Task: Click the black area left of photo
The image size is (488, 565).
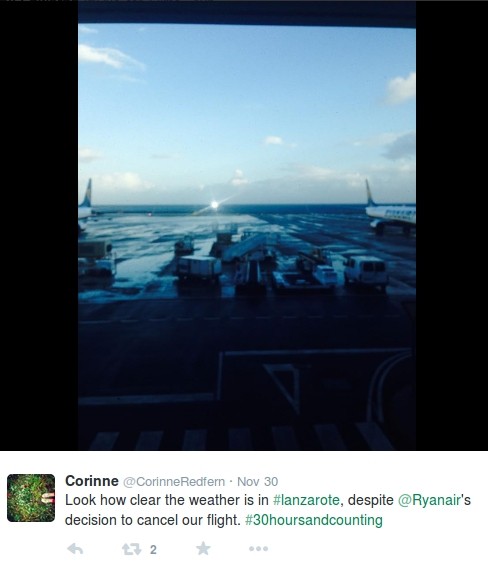Action: click(39, 226)
